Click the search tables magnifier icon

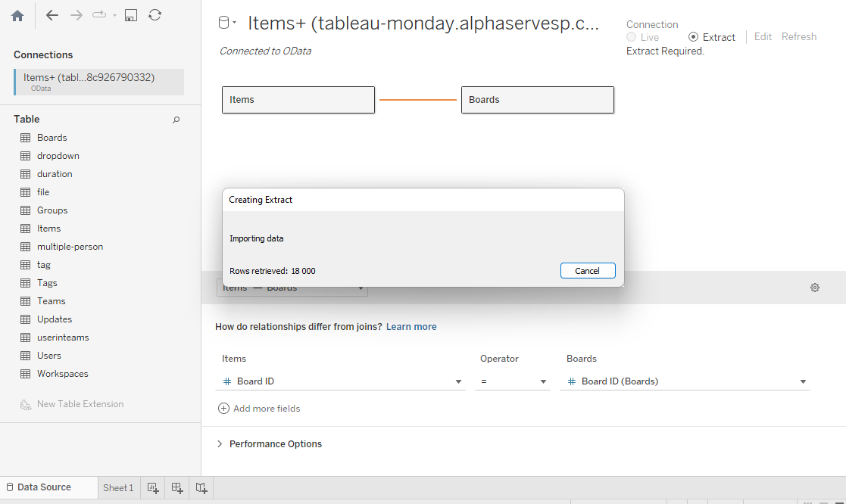[176, 120]
